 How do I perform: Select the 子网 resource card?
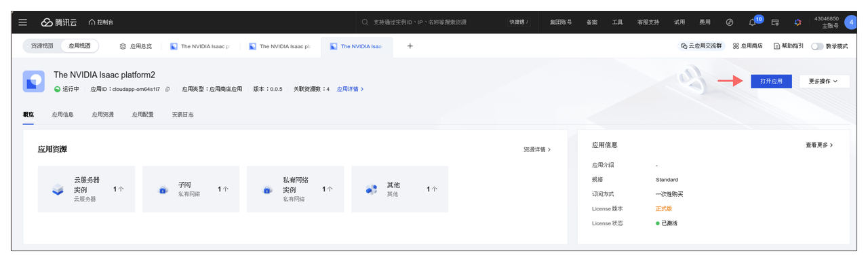pyautogui.click(x=191, y=189)
